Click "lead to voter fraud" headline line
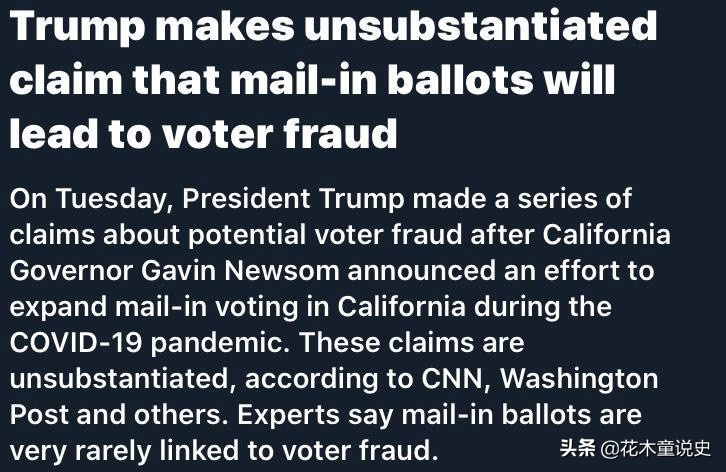 (x=203, y=133)
